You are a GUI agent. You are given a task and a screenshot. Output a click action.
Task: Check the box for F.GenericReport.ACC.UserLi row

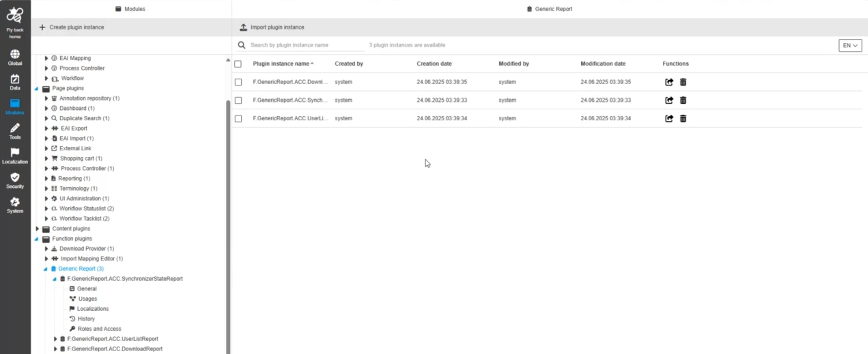pyautogui.click(x=238, y=118)
